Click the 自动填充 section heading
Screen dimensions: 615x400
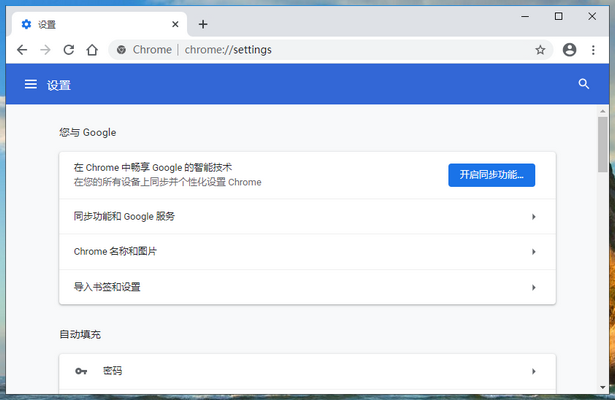[80, 335]
